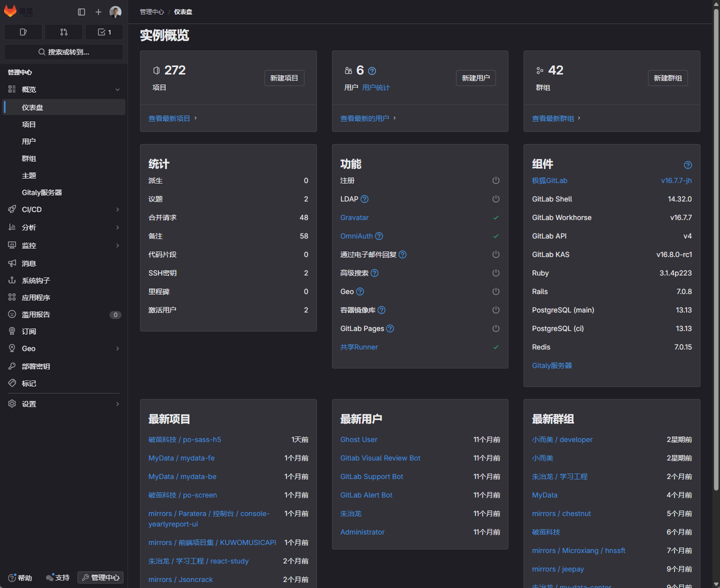The width and height of the screenshot is (720, 588).
Task: Open the user avatar menu
Action: [x=115, y=12]
